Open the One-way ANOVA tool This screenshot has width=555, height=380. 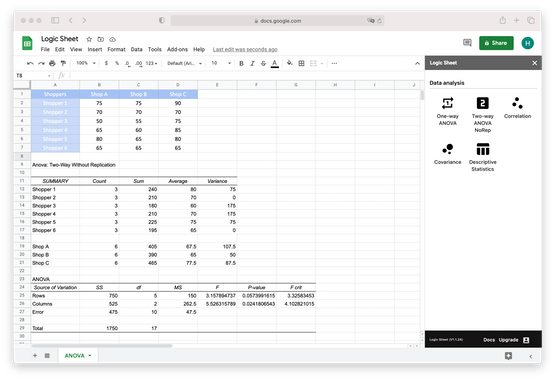pos(447,111)
